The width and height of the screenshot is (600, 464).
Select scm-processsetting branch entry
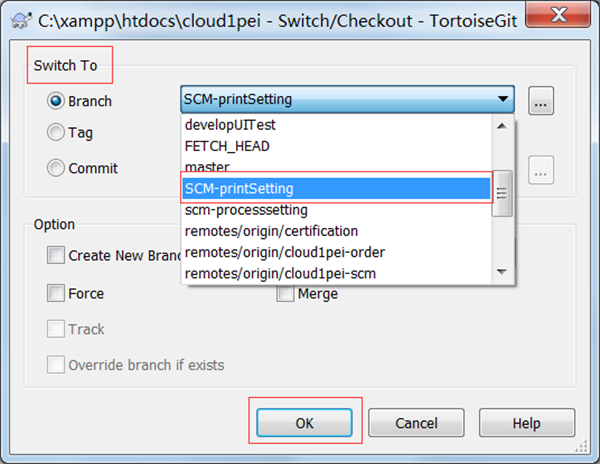point(246,210)
